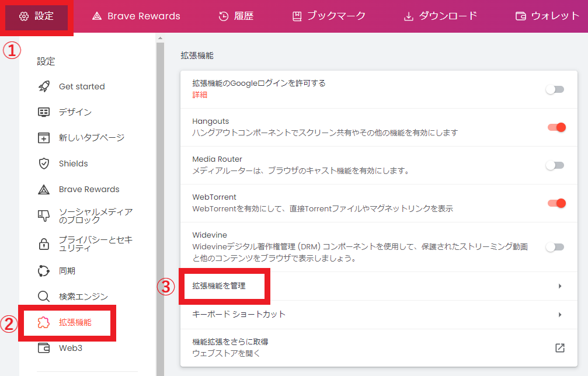Click the sidebar Brave Rewards triangle icon

click(x=44, y=189)
